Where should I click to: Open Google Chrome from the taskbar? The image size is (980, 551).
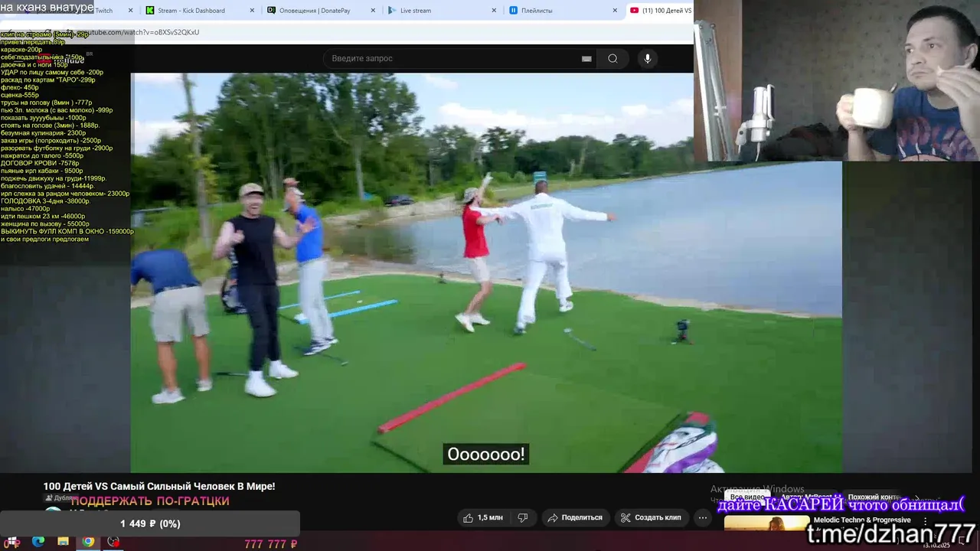coord(89,542)
